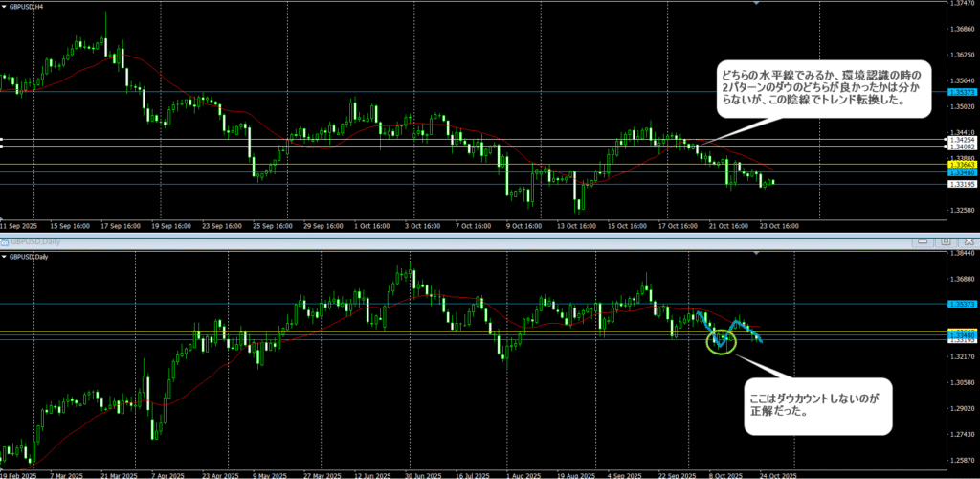Click the chart shift triangle on Daily chart
The width and height of the screenshot is (980, 479).
coord(757,251)
